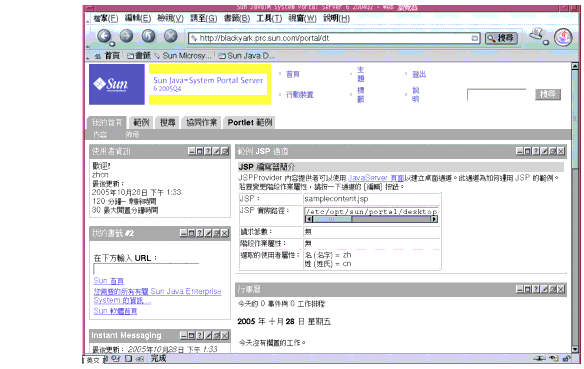Detach the 使用者資訊 channel into a new window
This screenshot has width=584, height=369.
(225, 151)
